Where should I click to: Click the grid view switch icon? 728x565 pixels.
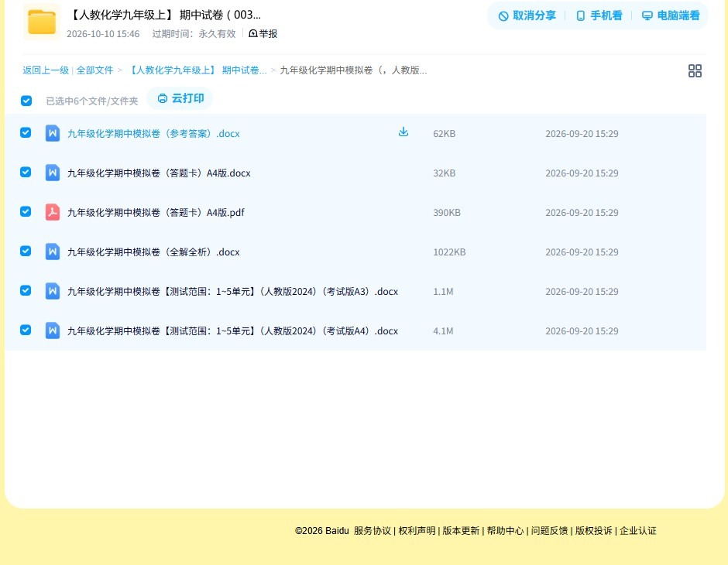pos(695,71)
